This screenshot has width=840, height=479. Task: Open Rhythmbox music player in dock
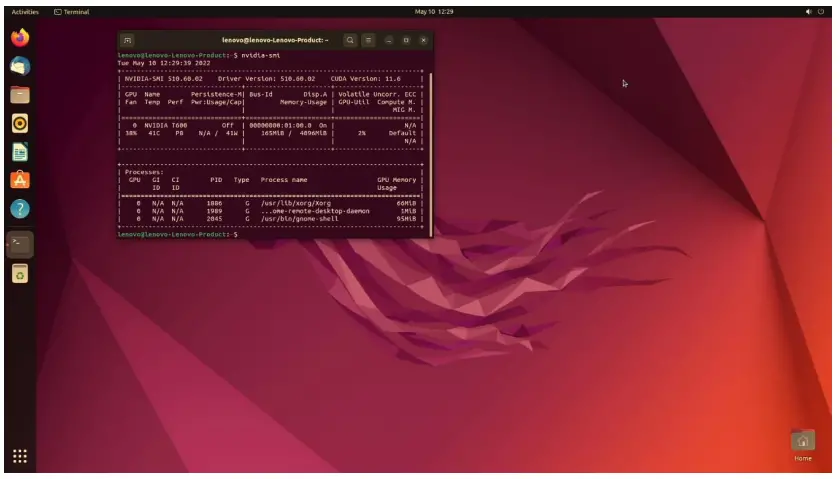pos(20,123)
